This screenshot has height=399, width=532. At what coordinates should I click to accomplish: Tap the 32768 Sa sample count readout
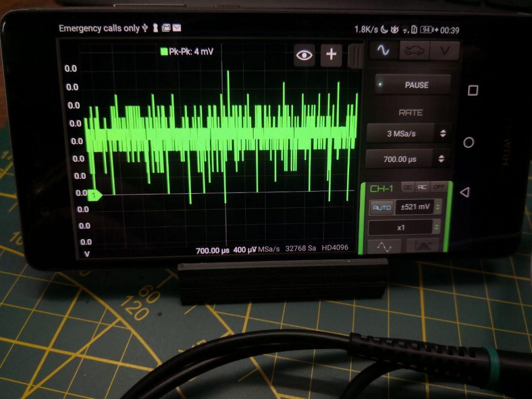[301, 248]
